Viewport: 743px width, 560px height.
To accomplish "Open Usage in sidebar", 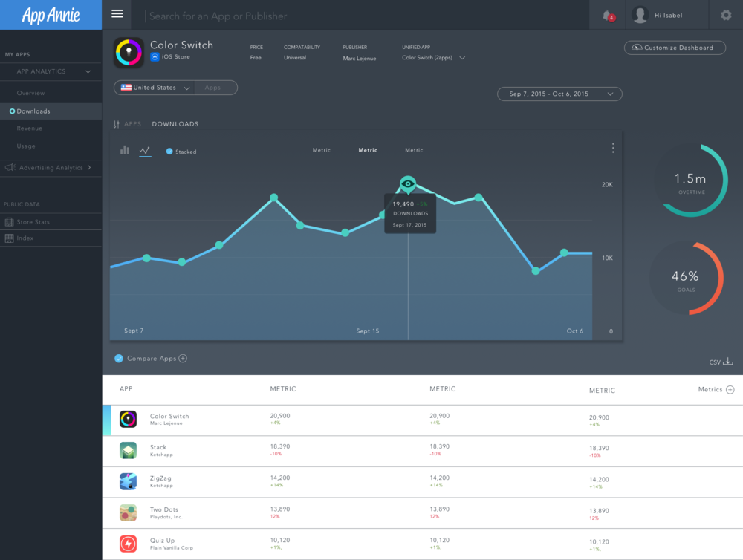I will [26, 146].
